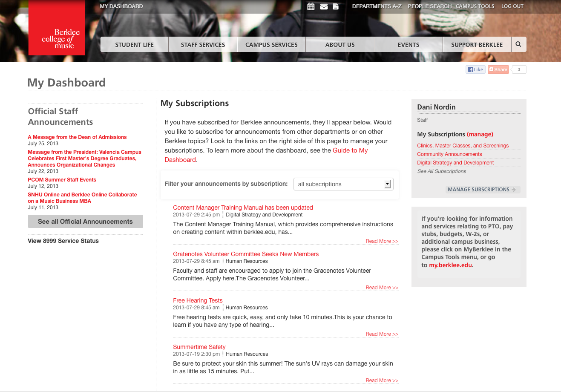Viewport: 561px width, 392px height.
Task: Click the Facebook Like button
Action: (x=475, y=69)
